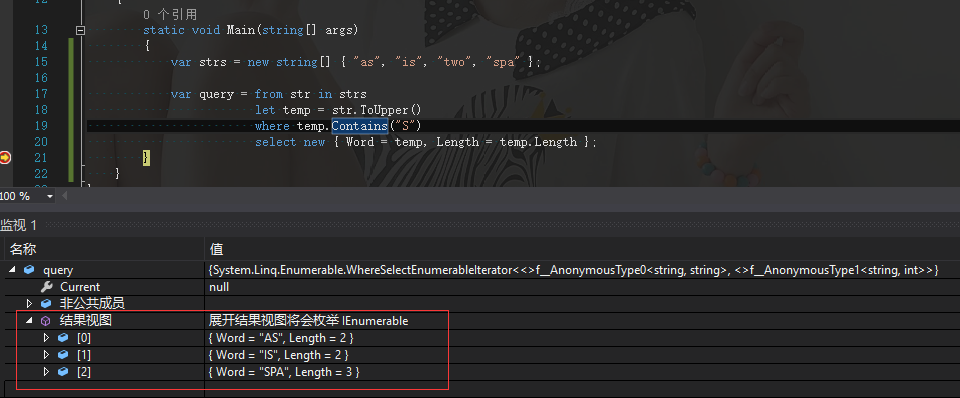Select the null value of Current
The image size is (960, 398).
click(219, 287)
